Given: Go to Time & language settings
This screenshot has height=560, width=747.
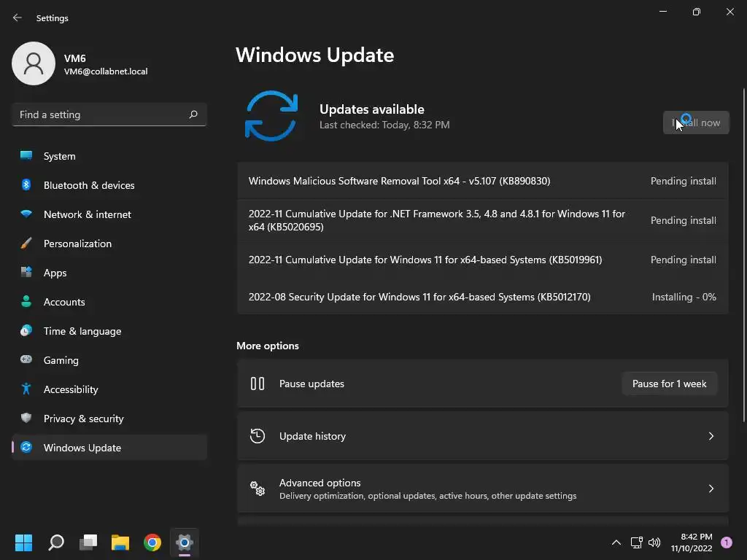Looking at the screenshot, I should pyautogui.click(x=109, y=330).
